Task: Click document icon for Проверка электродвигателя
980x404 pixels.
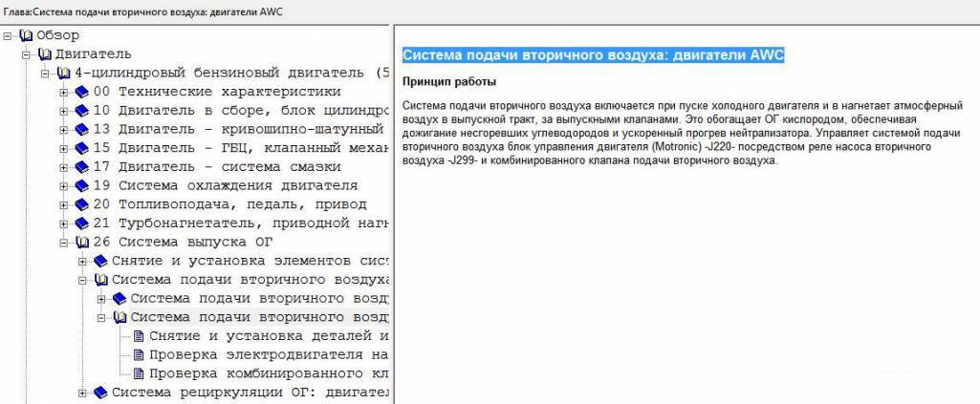Action: pyautogui.click(x=138, y=354)
